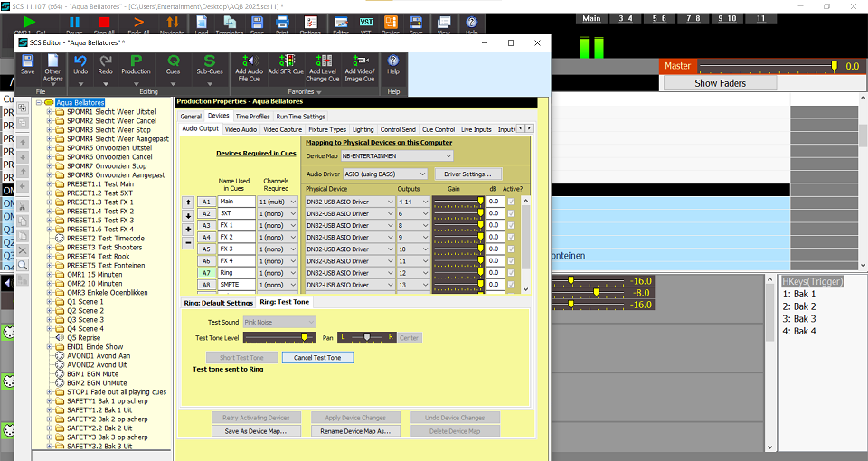Toggle the Active checkbox for the Main device
This screenshot has width=868, height=461.
(513, 202)
